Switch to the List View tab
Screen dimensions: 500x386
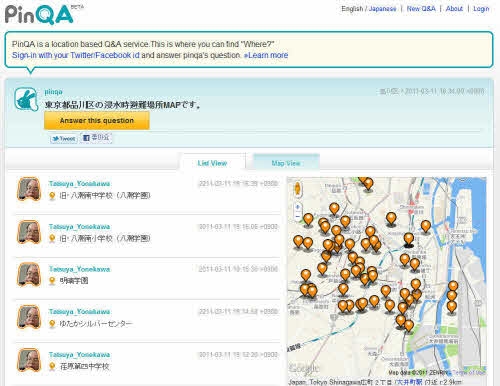[212, 163]
